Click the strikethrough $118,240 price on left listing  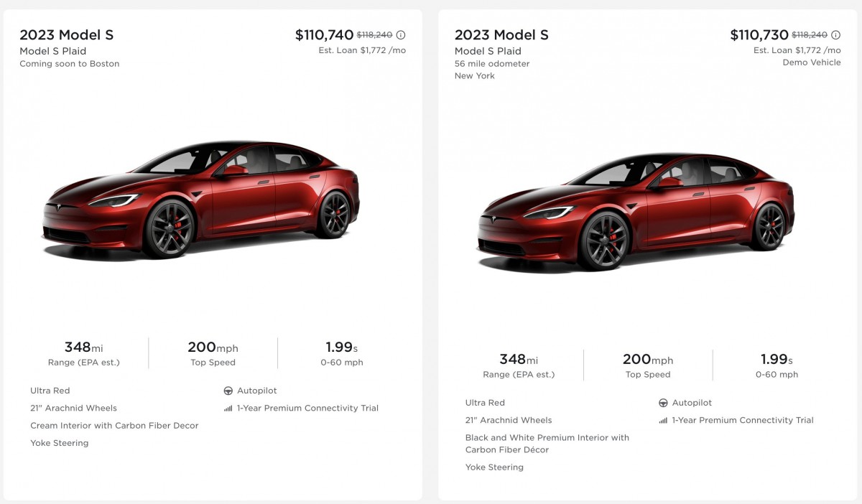click(374, 34)
